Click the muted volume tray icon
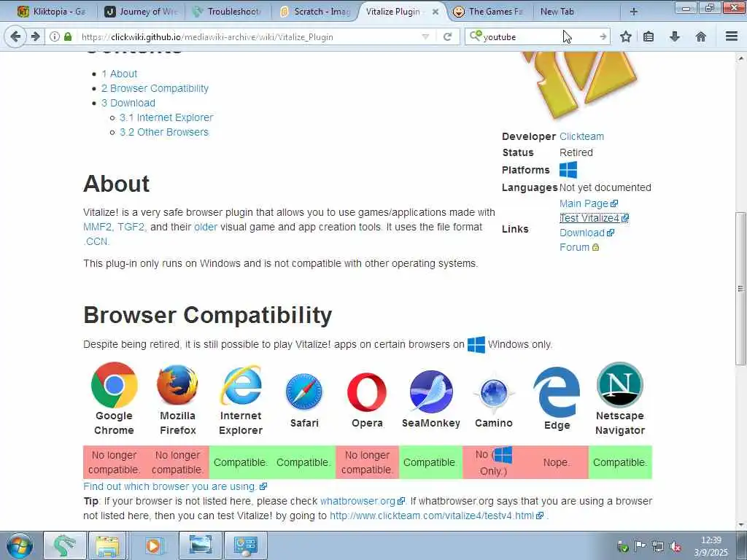747x560 pixels. click(675, 546)
